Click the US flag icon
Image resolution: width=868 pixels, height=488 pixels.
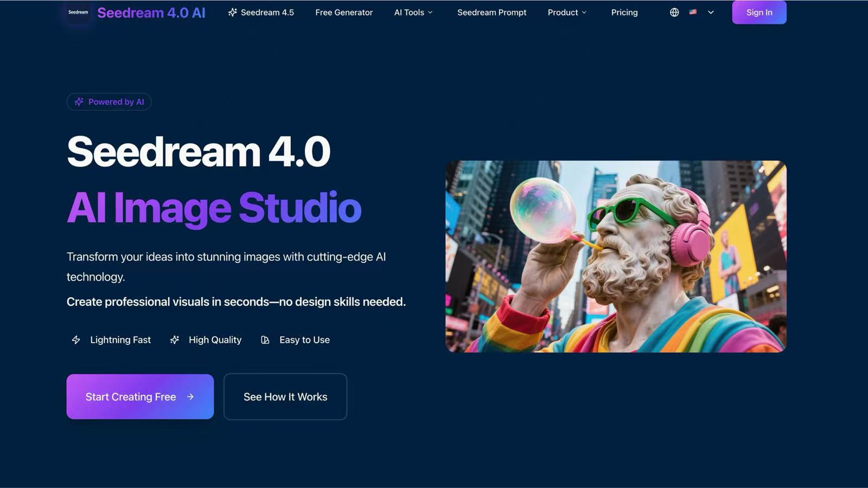(693, 12)
